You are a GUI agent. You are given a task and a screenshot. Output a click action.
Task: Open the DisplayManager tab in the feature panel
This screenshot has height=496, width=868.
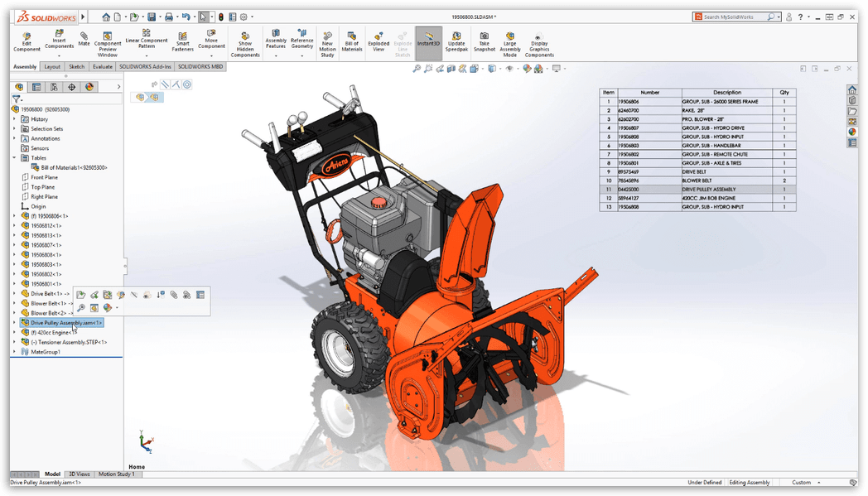click(89, 87)
